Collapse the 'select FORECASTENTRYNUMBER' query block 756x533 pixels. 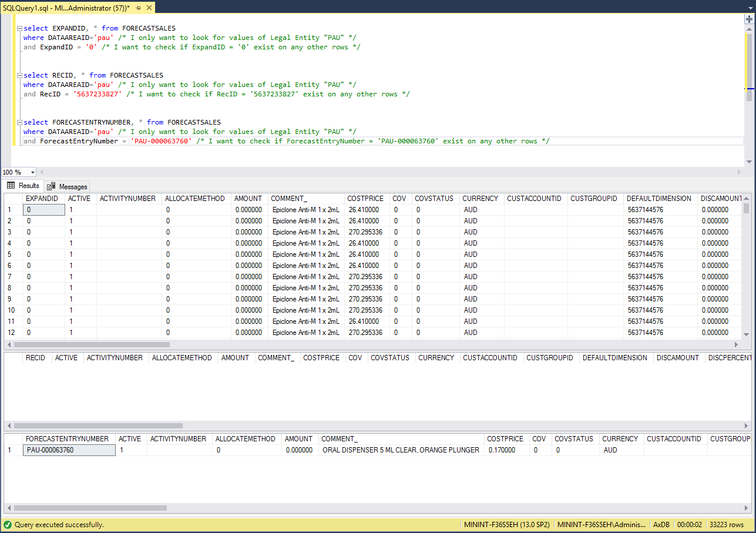19,122
